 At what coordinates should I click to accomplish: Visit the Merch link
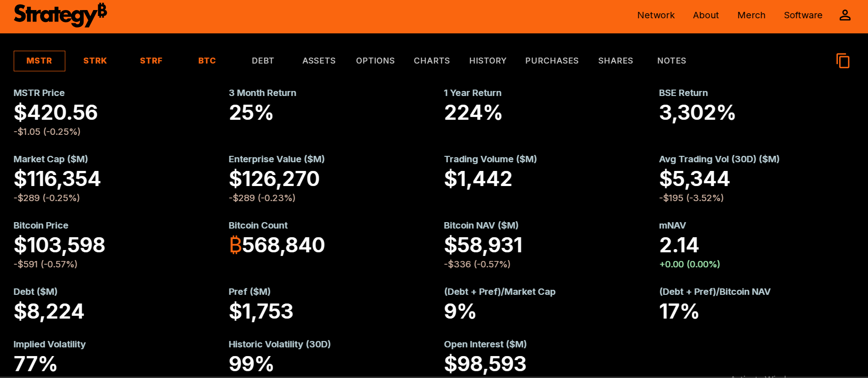751,15
